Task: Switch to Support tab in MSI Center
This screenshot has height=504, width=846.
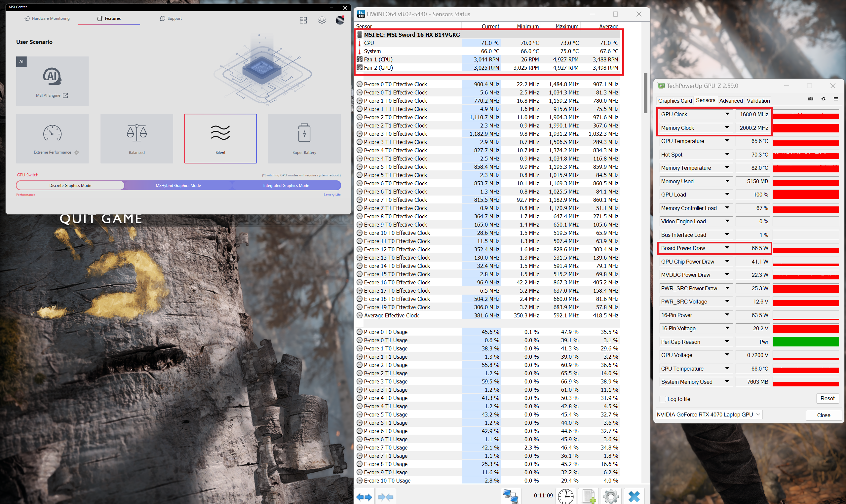Action: (x=171, y=18)
